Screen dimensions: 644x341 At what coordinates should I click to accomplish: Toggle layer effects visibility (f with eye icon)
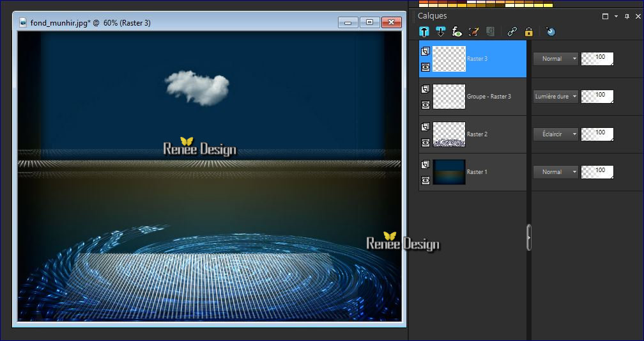(x=457, y=32)
